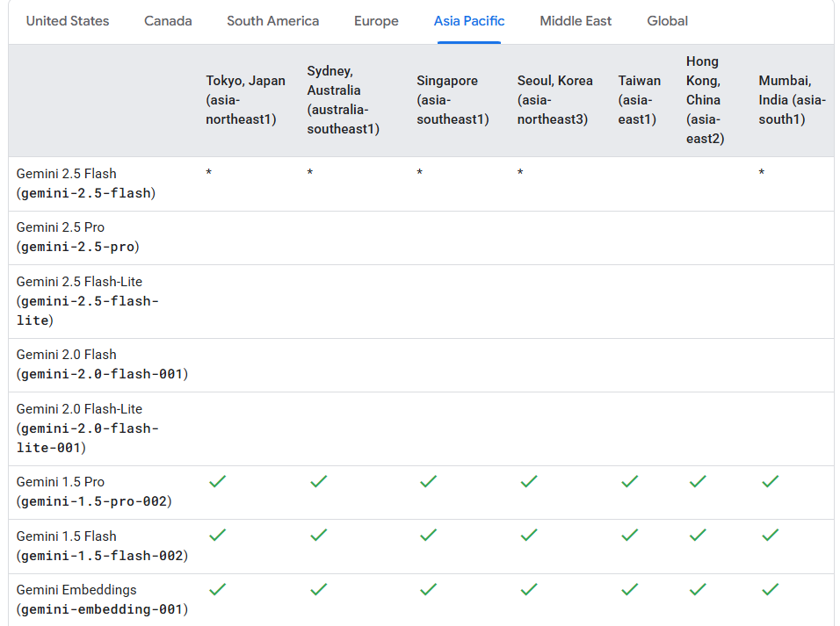The width and height of the screenshot is (840, 626).
Task: Click Gemini 1.5 Pro checkmark under Mumbai
Action: click(x=770, y=481)
